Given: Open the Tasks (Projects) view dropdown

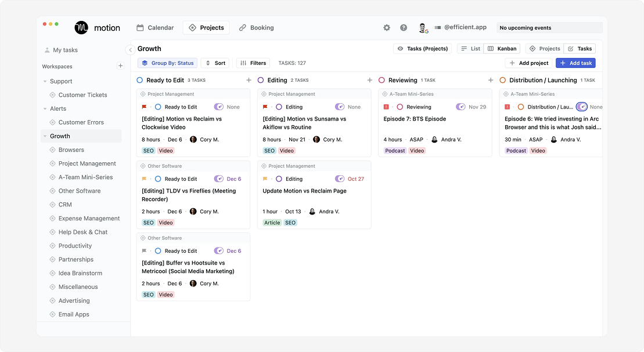Looking at the screenshot, I should coord(423,48).
